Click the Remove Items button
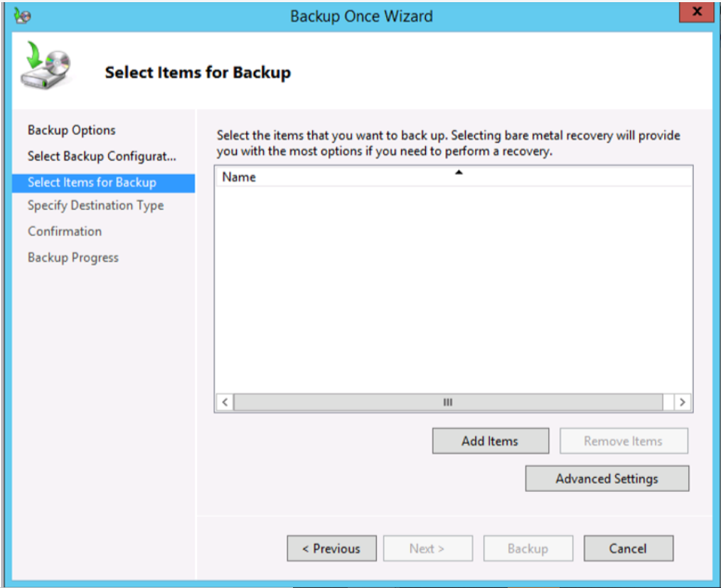 (x=623, y=441)
